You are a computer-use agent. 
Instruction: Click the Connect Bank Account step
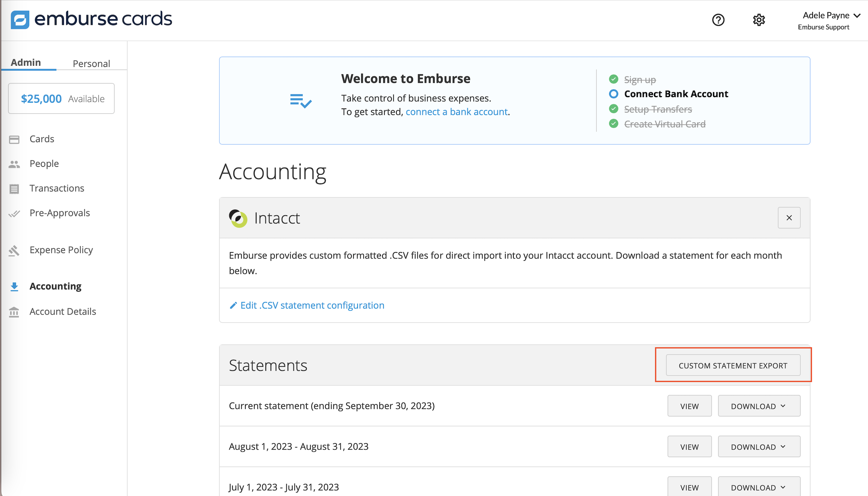point(676,94)
